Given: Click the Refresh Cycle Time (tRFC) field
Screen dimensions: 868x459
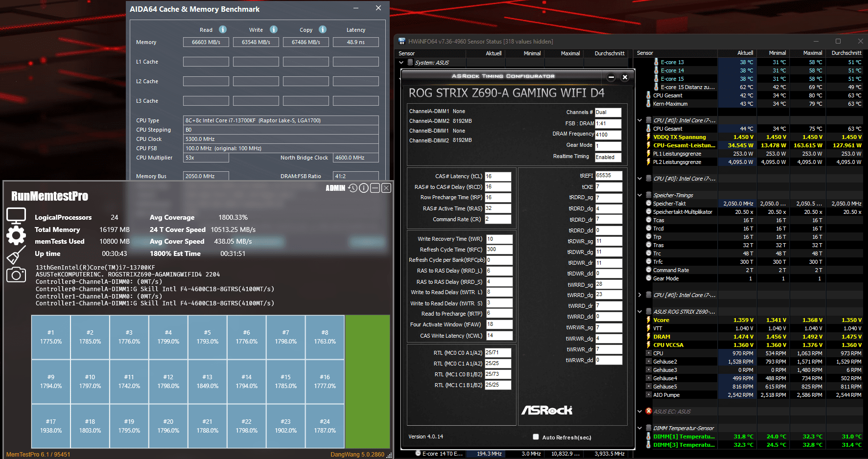Looking at the screenshot, I should [x=499, y=250].
